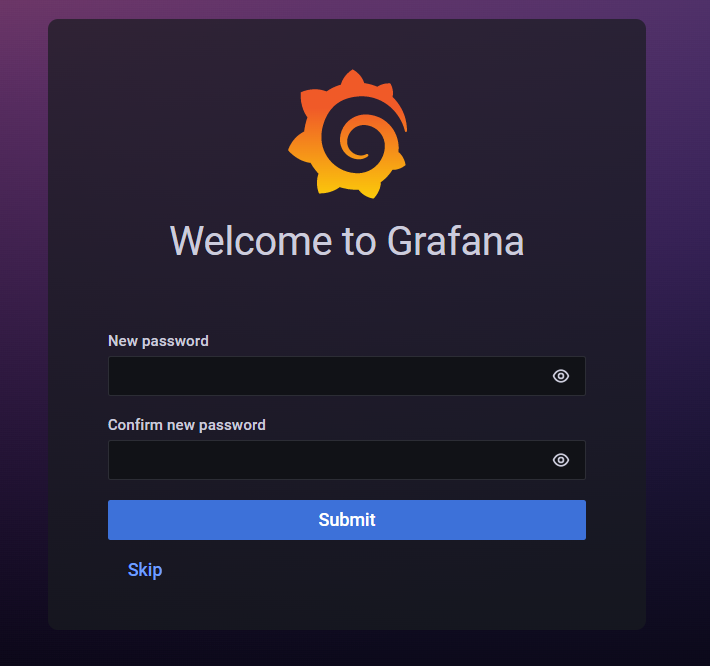The image size is (710, 666).
Task: Click inside the New password field
Action: click(x=347, y=376)
